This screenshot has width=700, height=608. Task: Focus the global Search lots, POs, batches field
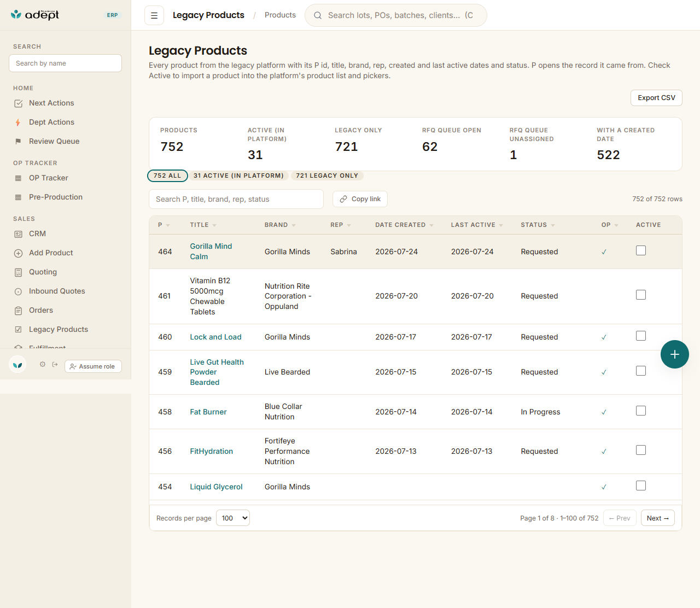pos(396,15)
